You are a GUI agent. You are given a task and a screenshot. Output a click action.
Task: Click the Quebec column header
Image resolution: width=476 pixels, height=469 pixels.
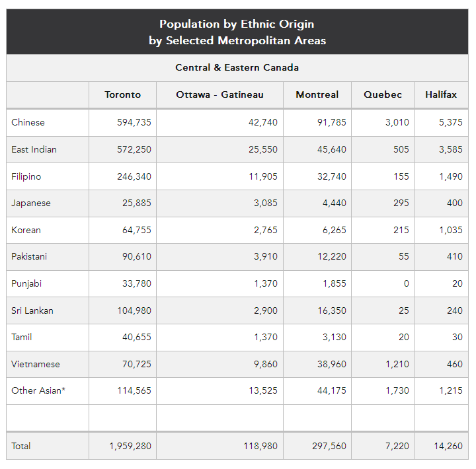click(383, 94)
